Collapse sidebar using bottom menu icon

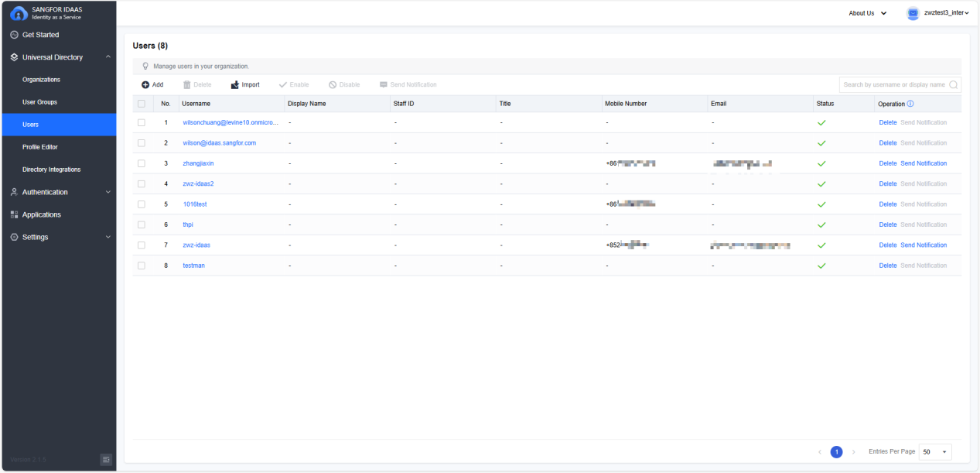(x=106, y=460)
